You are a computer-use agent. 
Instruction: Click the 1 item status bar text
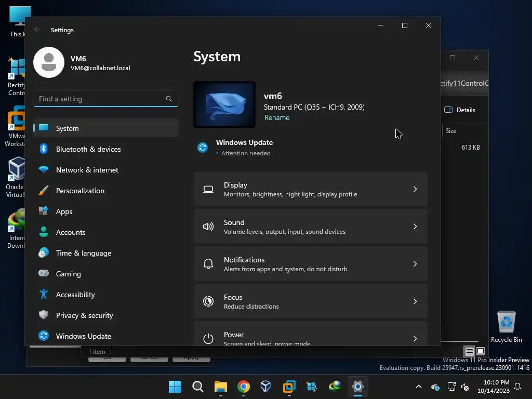97,352
